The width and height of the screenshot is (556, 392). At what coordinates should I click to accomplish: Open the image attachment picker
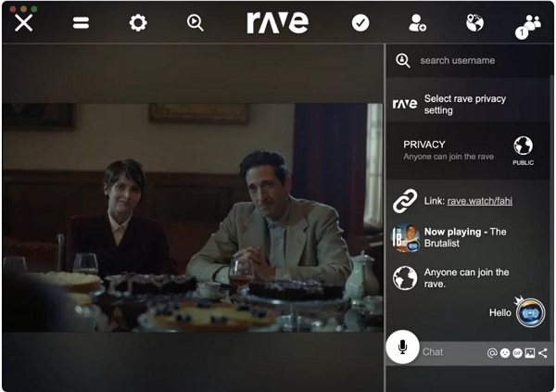pyautogui.click(x=529, y=353)
